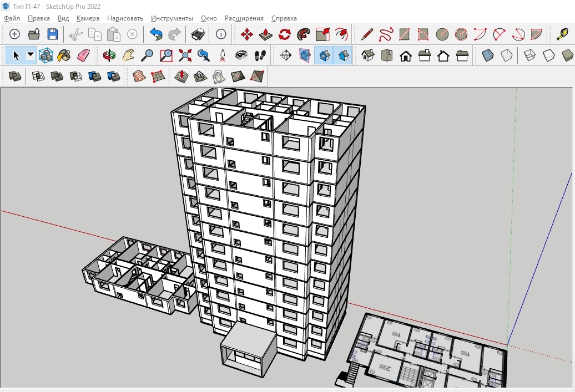Select the Section Plane tool
Image resolution: width=575 pixels, height=392 pixels.
click(x=286, y=55)
